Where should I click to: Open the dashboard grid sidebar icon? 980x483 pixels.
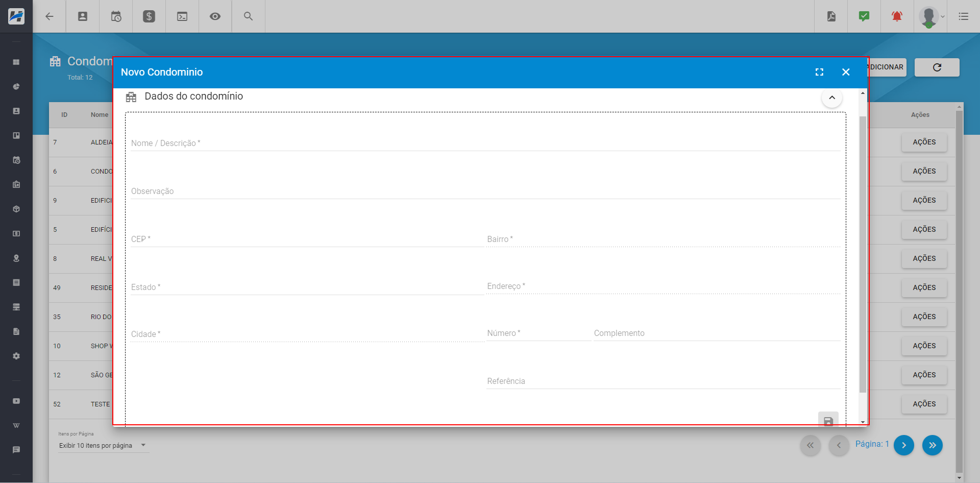(x=16, y=62)
